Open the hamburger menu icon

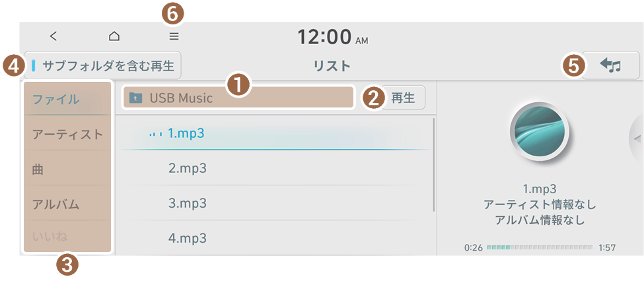coord(174,36)
